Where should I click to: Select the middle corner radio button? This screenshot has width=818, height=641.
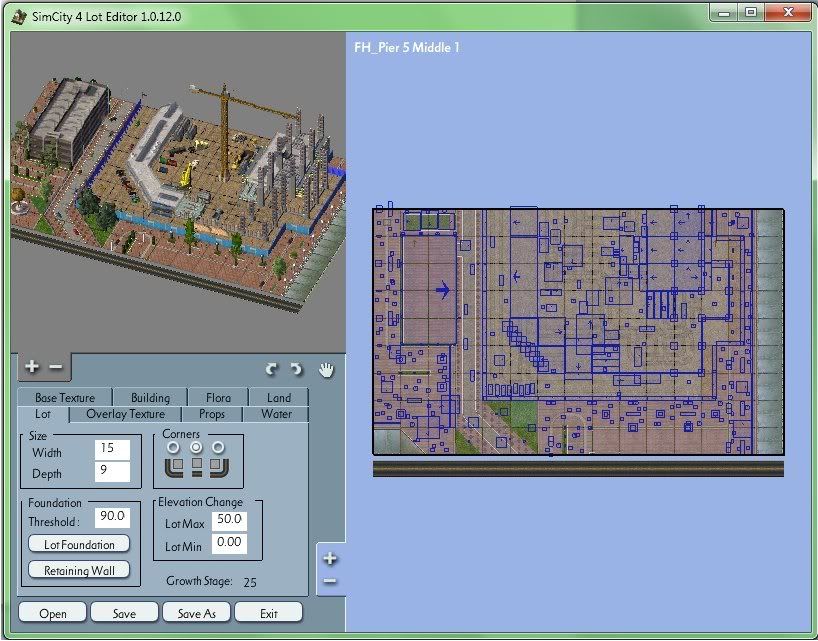coord(196,448)
